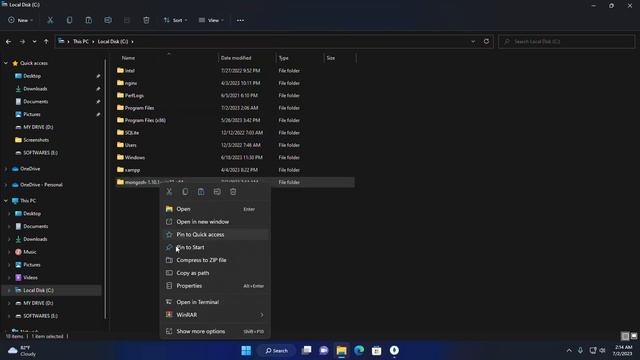
Task: Choose Pin to Quick access
Action: (x=215, y=235)
